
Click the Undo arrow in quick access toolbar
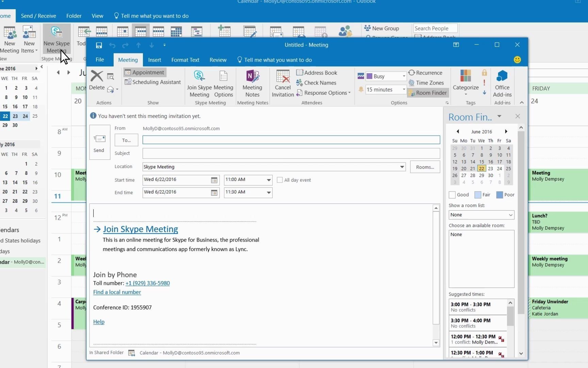click(112, 45)
